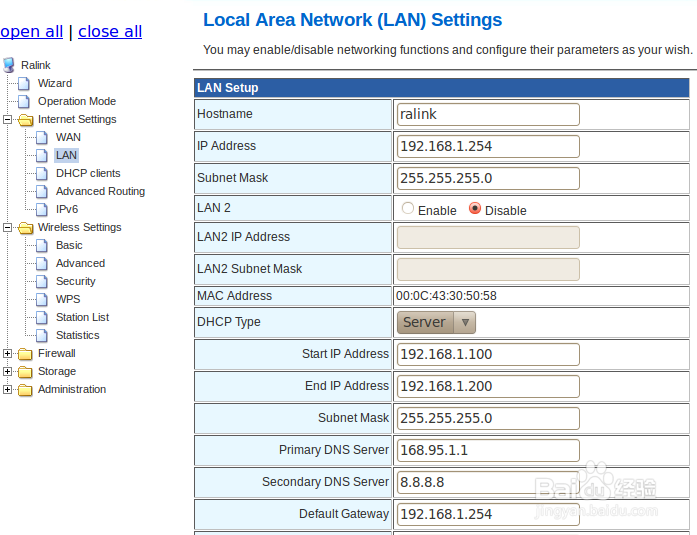Click the Hostname input field

(488, 115)
